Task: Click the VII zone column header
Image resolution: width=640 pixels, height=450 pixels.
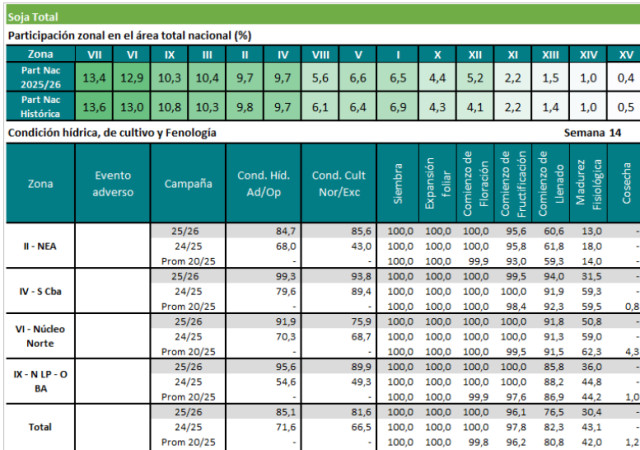Action: [95, 54]
